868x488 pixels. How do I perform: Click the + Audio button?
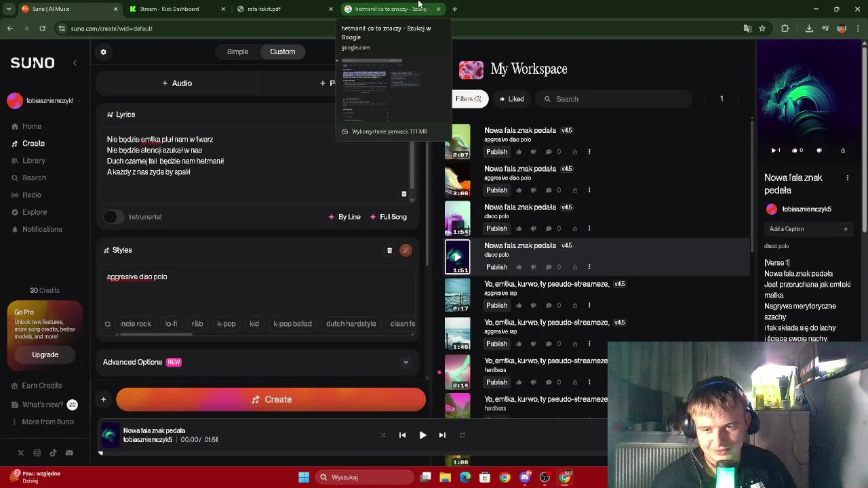click(177, 83)
